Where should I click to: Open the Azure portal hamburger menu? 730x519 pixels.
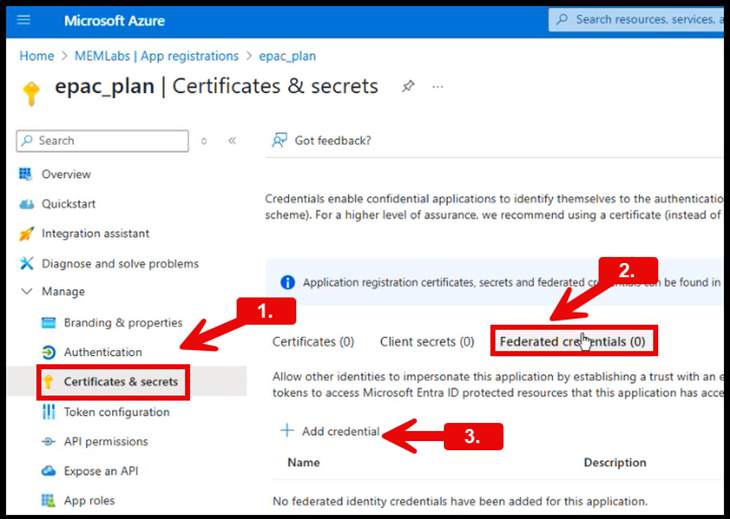pyautogui.click(x=24, y=20)
